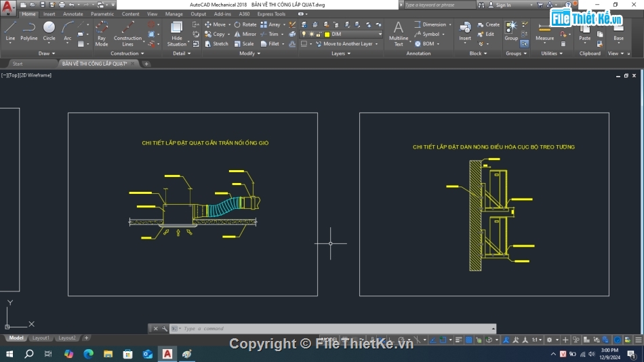Click the Undo arrow in quick access
The height and width of the screenshot is (362, 644).
(71, 5)
